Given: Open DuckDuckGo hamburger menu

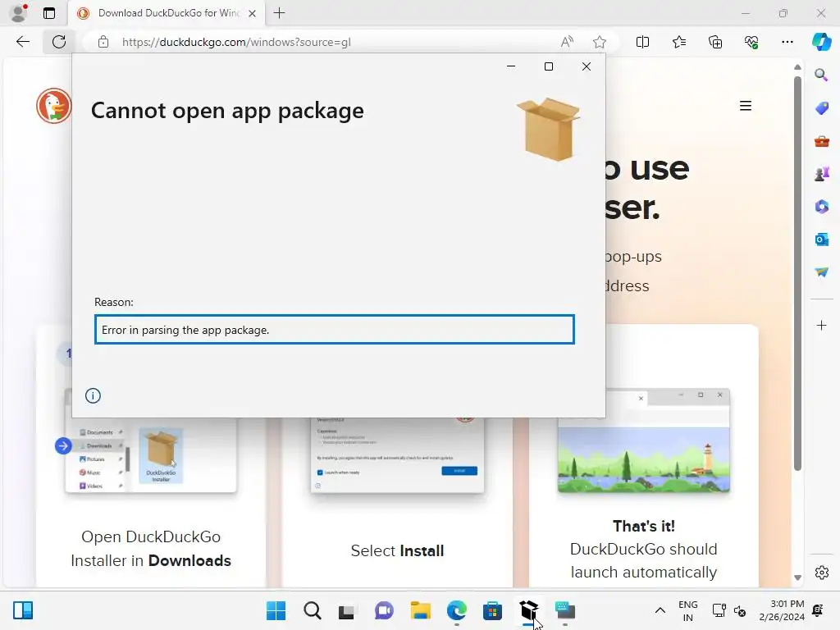Looking at the screenshot, I should [745, 106].
